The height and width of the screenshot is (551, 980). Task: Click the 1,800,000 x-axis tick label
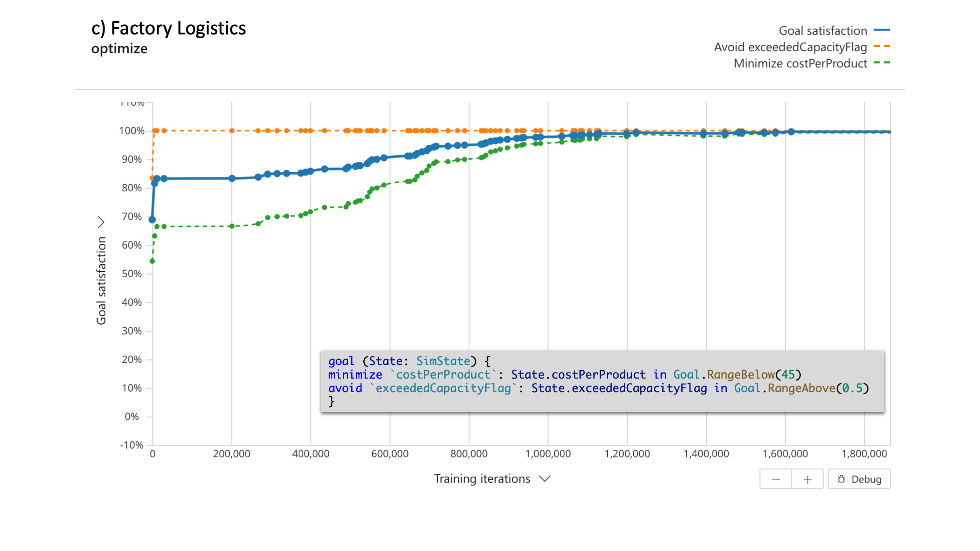[864, 454]
